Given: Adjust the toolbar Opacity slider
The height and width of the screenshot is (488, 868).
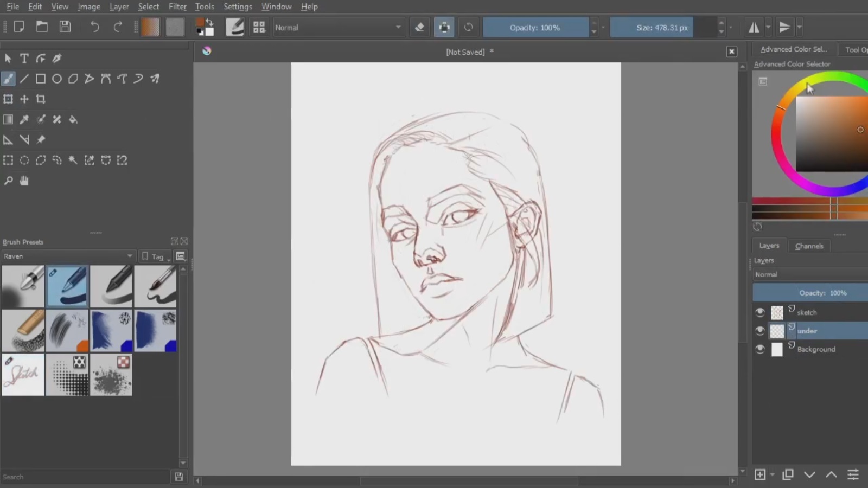Looking at the screenshot, I should tap(535, 28).
